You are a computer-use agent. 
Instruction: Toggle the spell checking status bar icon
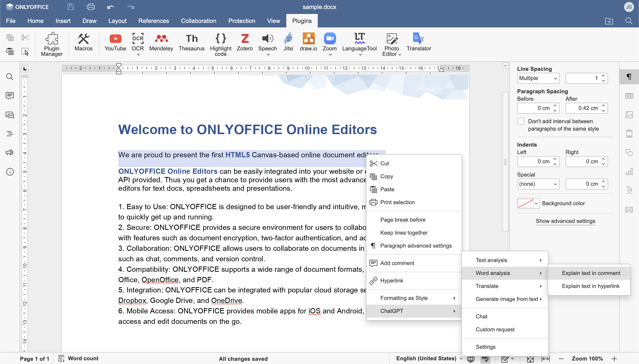pos(485,359)
